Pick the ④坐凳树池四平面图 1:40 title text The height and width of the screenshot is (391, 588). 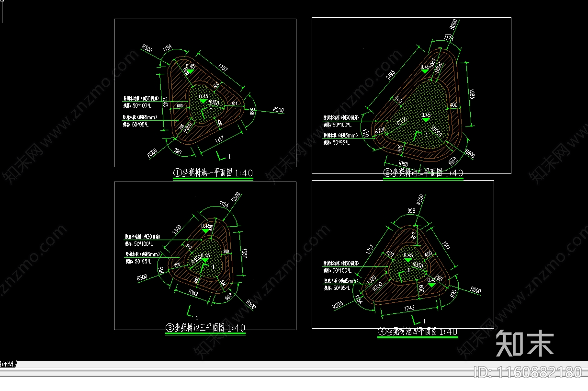coord(417,332)
